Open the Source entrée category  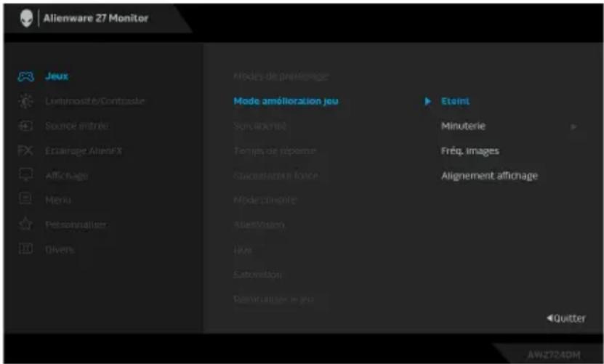point(76,126)
